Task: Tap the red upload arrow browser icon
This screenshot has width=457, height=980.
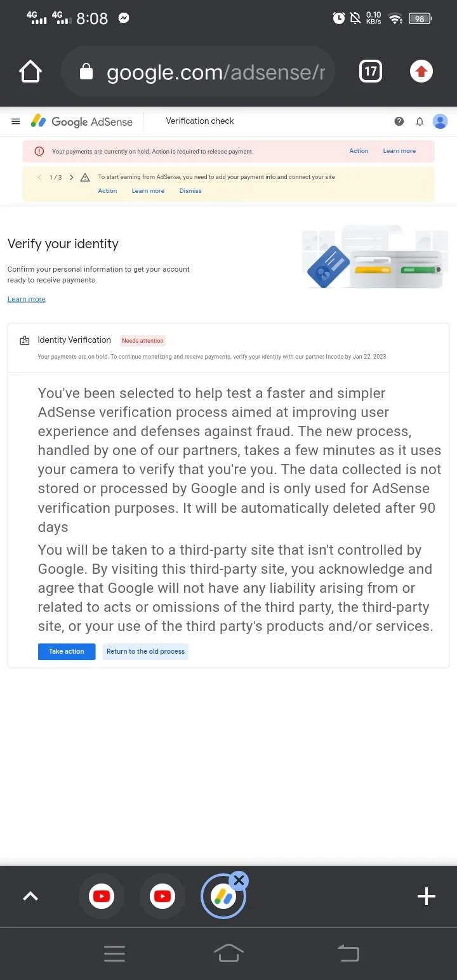Action: pyautogui.click(x=421, y=72)
